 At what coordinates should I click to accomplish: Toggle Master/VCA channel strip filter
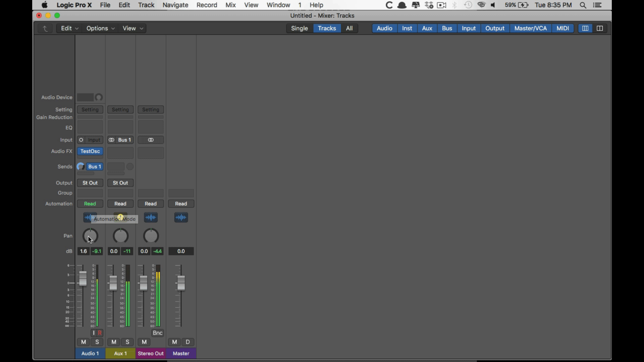531,28
